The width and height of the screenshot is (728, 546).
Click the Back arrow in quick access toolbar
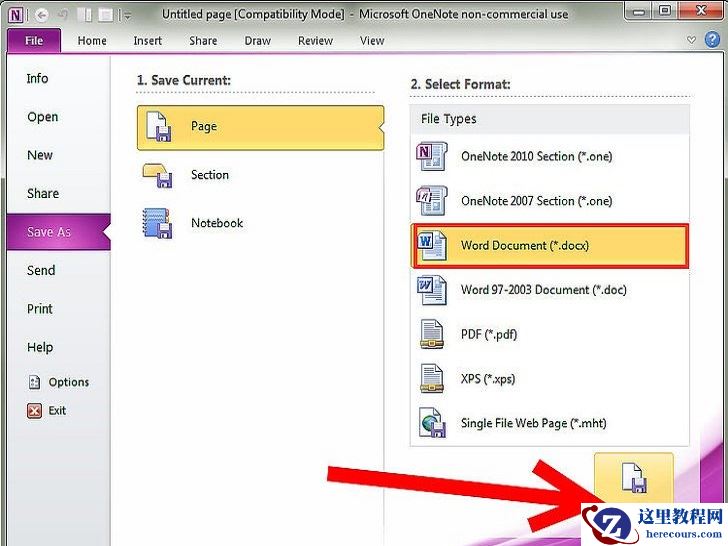[42, 15]
